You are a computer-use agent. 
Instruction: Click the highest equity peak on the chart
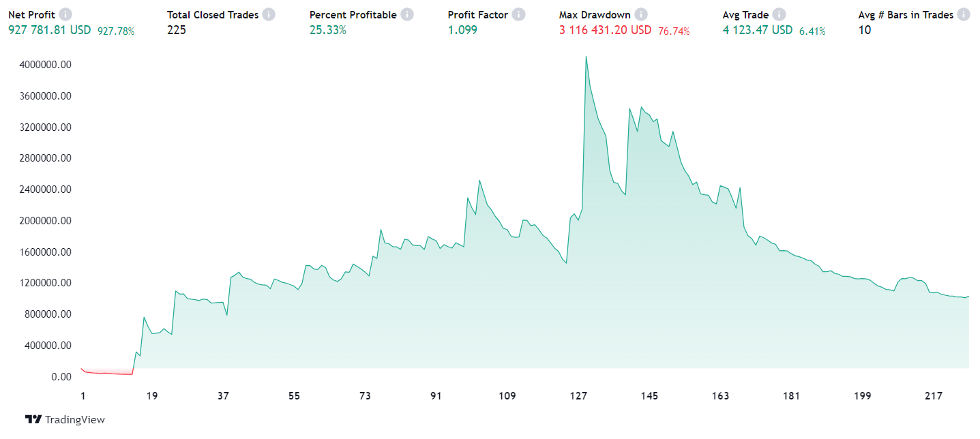[x=586, y=57]
